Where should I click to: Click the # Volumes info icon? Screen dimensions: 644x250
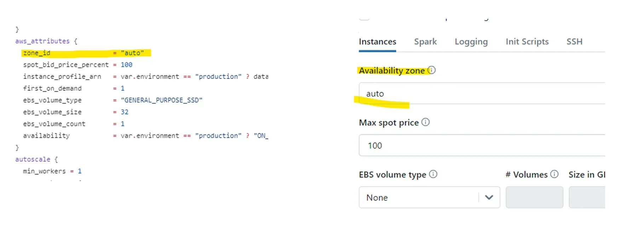(554, 174)
